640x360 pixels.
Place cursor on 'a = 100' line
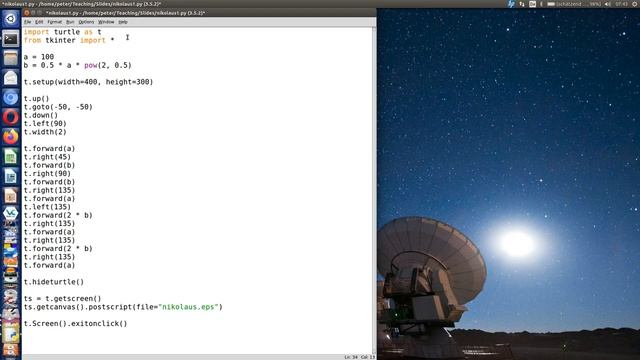click(x=39, y=57)
